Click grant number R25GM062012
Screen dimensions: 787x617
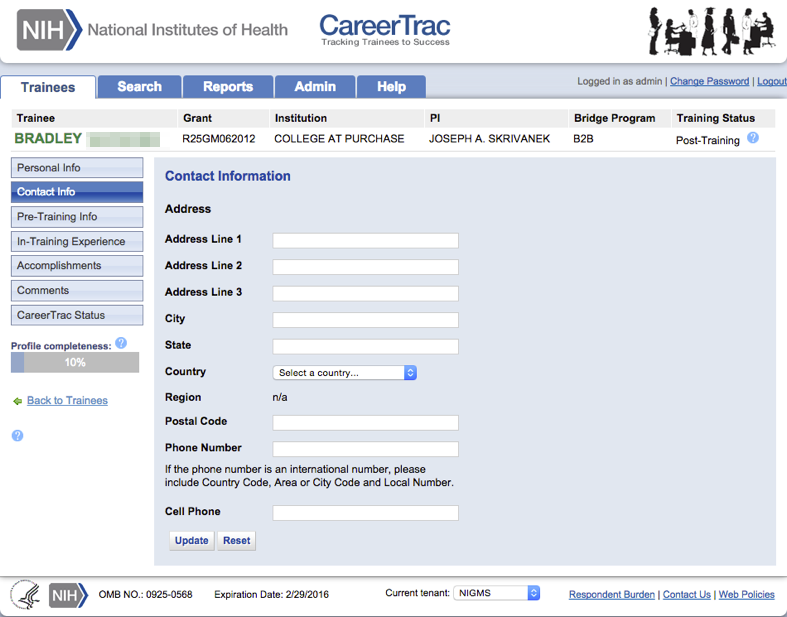(218, 139)
